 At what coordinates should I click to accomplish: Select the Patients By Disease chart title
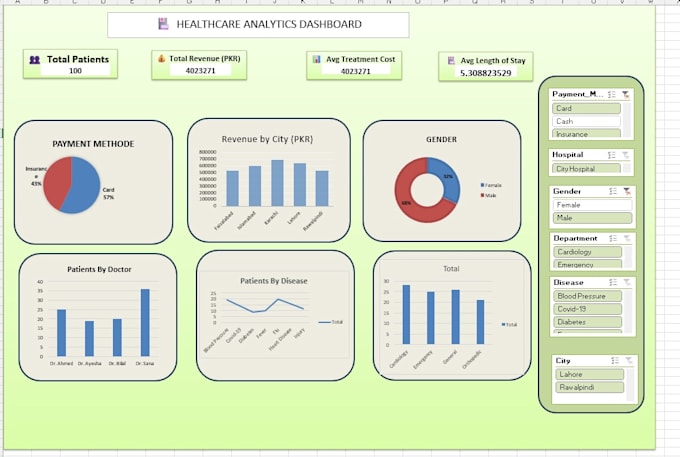pos(274,281)
